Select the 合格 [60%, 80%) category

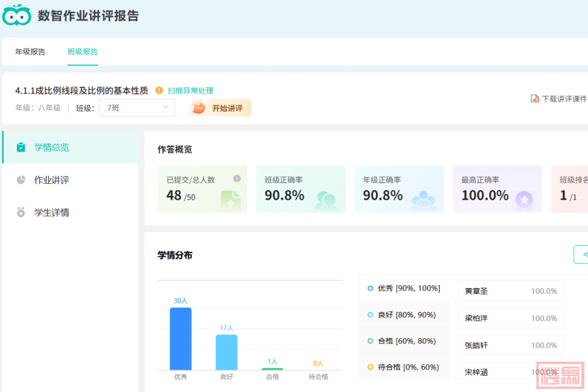tap(404, 341)
